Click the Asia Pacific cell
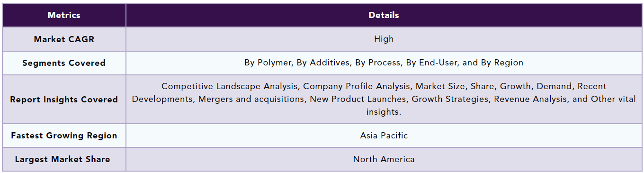Viewport: 644px width, 173px height. pyautogui.click(x=384, y=136)
